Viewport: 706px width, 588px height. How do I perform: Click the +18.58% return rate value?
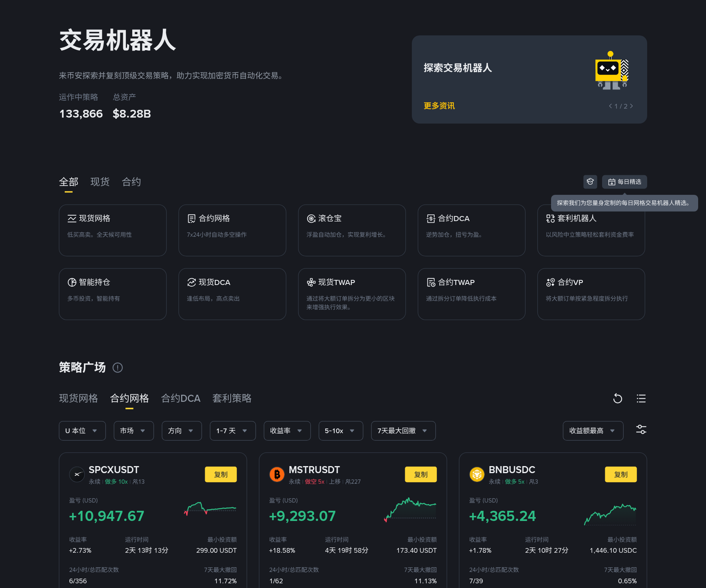tap(282, 550)
